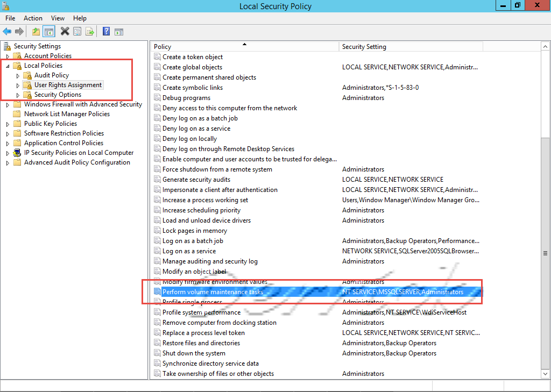The image size is (551, 392).
Task: Expand Windows Firewall with Advanced Security
Action: pos(7,104)
